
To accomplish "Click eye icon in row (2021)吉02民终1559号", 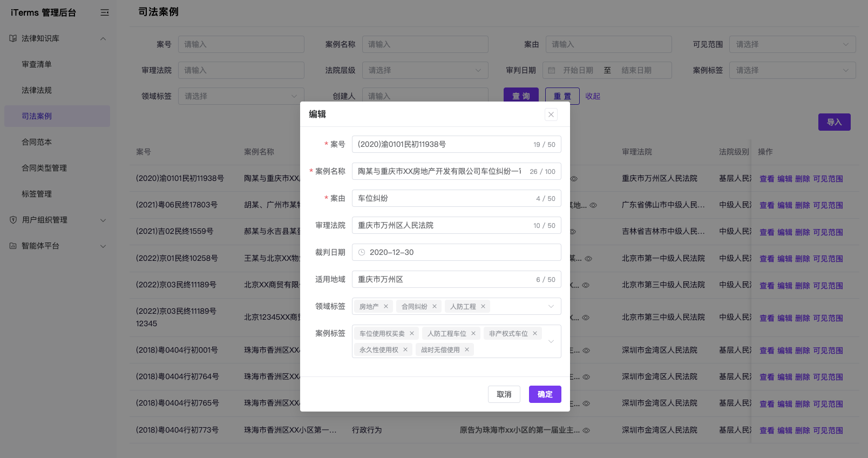I will [x=573, y=232].
